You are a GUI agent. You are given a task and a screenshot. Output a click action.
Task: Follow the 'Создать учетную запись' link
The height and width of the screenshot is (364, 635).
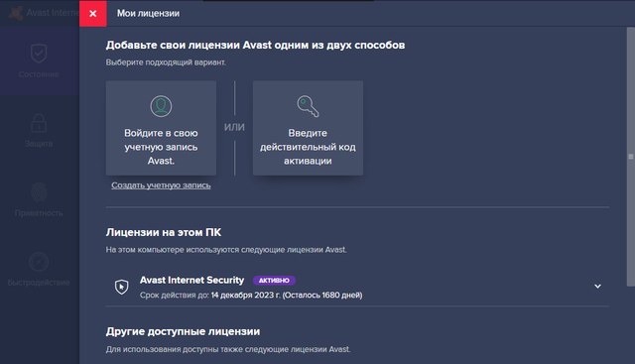coord(161,185)
